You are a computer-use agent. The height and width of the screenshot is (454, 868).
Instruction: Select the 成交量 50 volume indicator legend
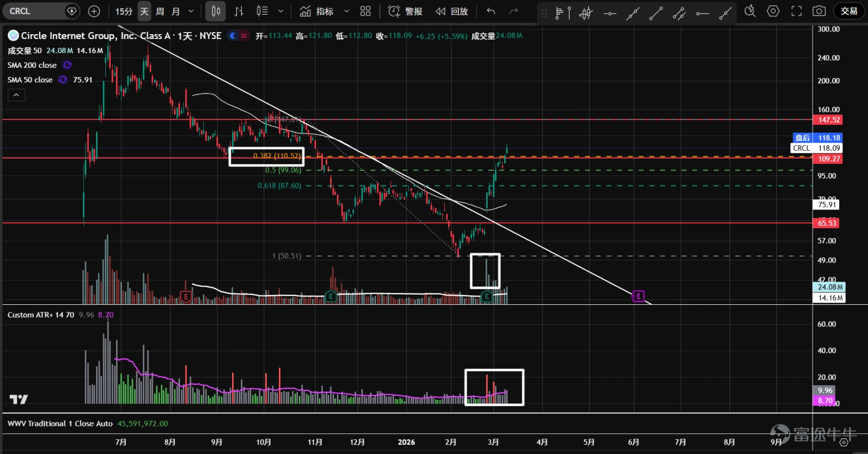click(x=24, y=50)
